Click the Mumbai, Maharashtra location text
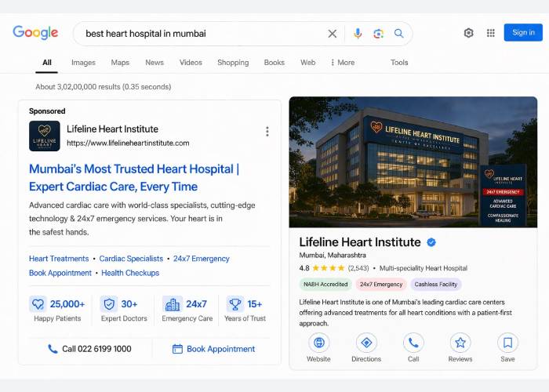 point(333,255)
